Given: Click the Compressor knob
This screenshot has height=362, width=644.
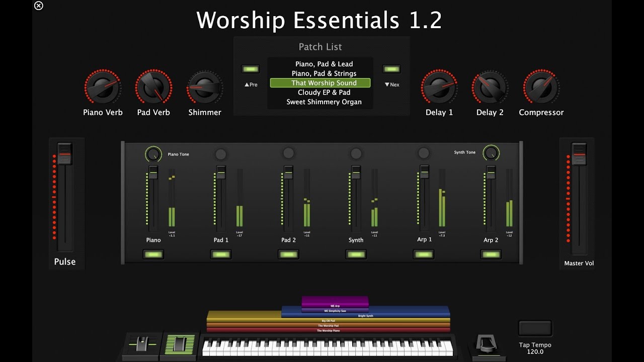Looking at the screenshot, I should [541, 87].
